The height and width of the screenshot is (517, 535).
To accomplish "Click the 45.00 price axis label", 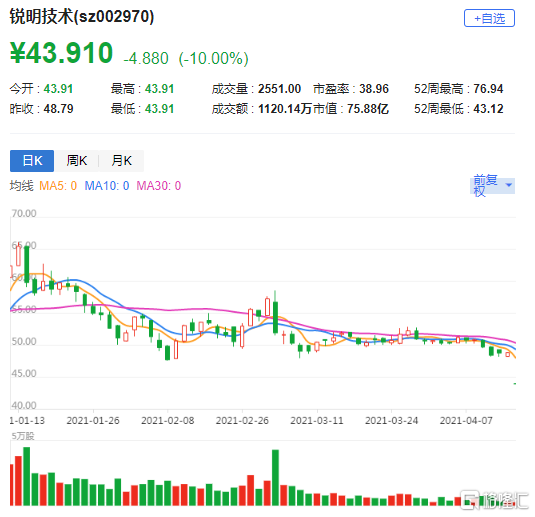I will (24, 373).
